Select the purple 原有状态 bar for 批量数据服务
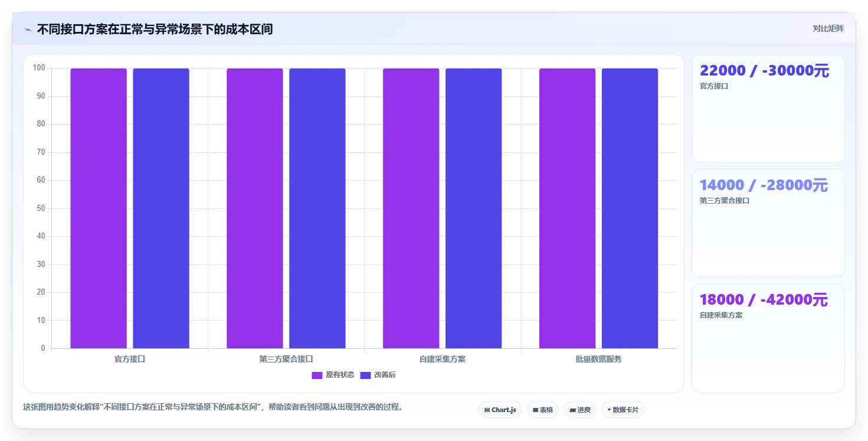 pos(568,208)
